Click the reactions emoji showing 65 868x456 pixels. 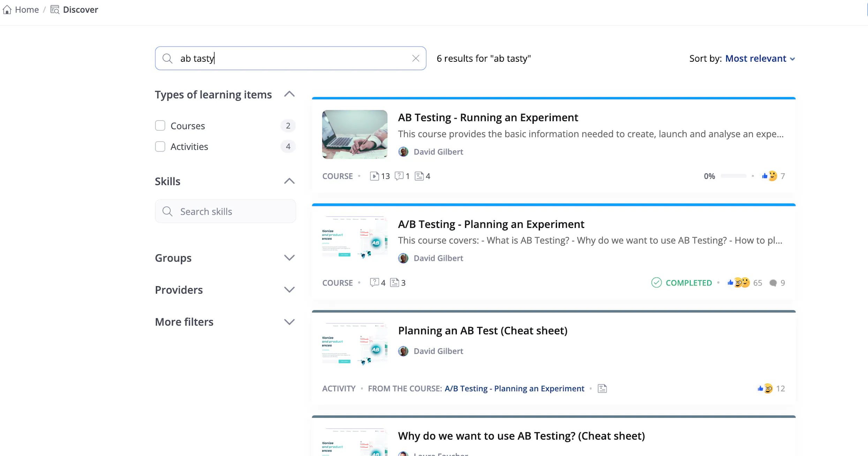click(739, 282)
